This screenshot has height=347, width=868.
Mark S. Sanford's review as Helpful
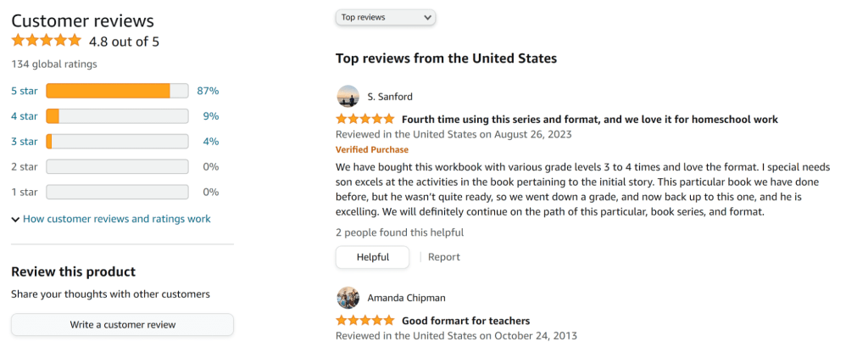tap(372, 257)
